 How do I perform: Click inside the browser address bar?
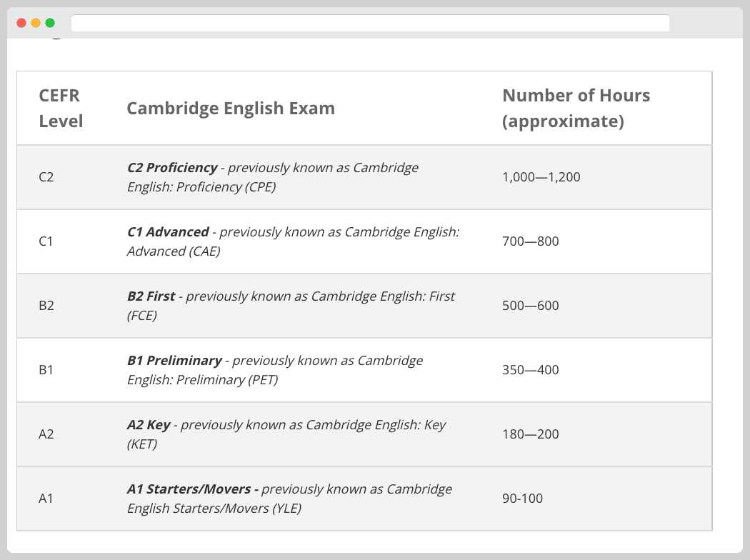369,22
